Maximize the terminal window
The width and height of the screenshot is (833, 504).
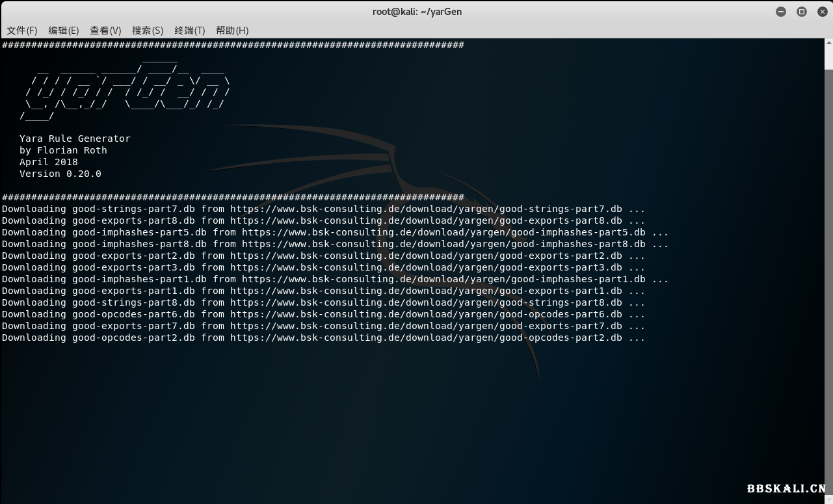coord(802,12)
